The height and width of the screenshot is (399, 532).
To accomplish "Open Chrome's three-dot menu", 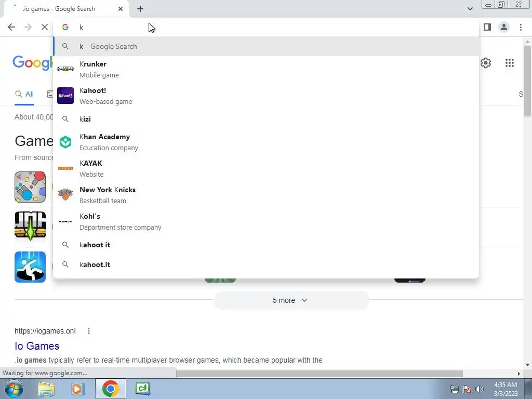I will tap(521, 27).
